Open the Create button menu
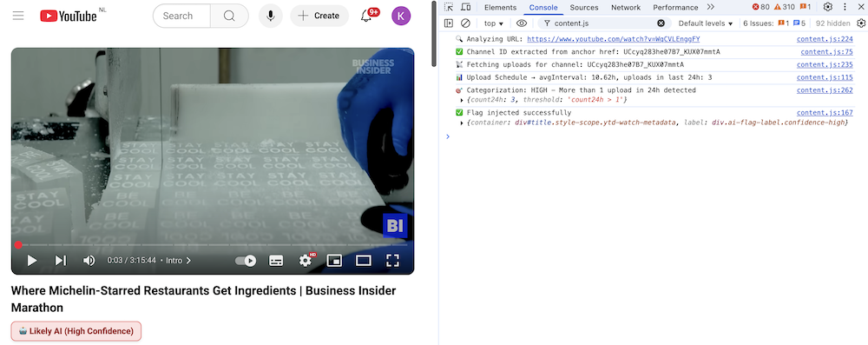This screenshot has width=868, height=345. point(319,16)
